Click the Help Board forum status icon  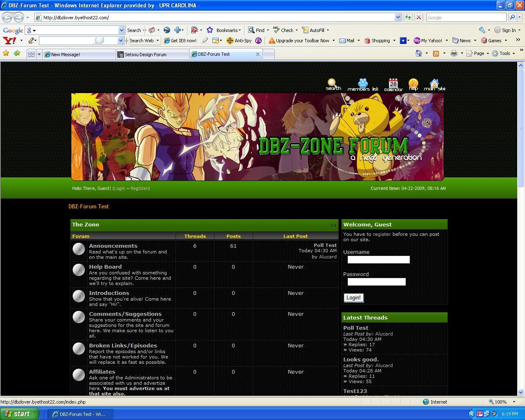(79, 270)
